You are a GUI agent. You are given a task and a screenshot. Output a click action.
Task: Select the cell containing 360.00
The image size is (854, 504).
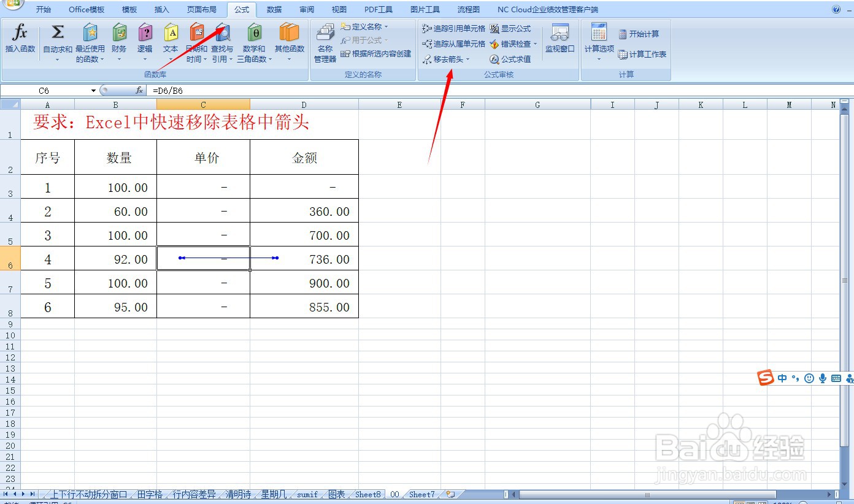coord(304,210)
